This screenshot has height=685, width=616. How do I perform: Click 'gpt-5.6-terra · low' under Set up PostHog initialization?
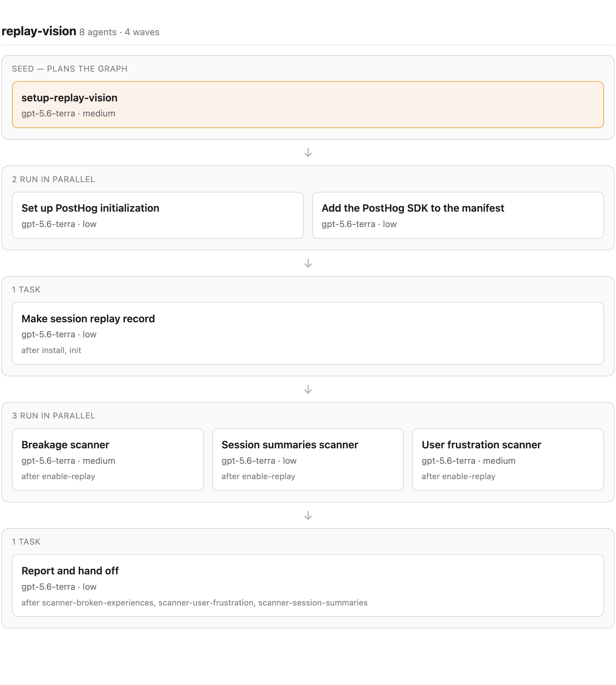coord(59,224)
